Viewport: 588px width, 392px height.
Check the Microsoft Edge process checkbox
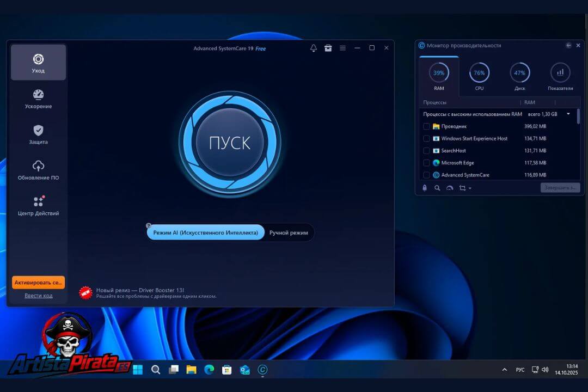426,163
